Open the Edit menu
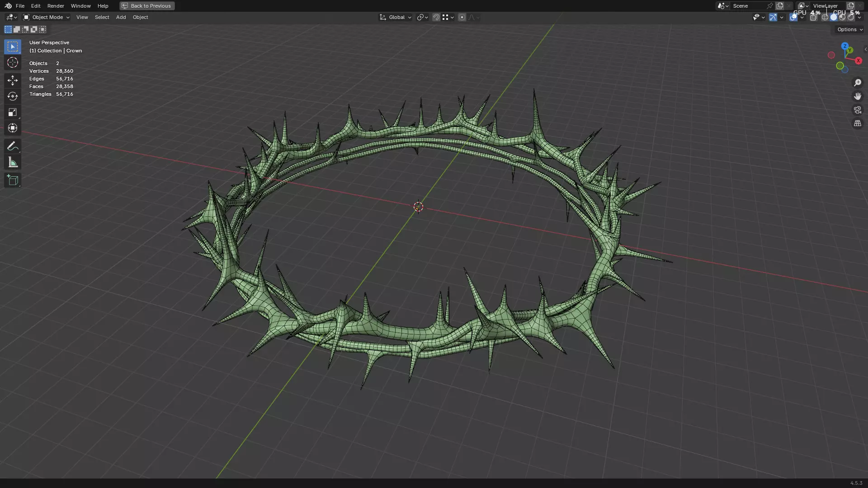The height and width of the screenshot is (488, 868). tap(36, 6)
